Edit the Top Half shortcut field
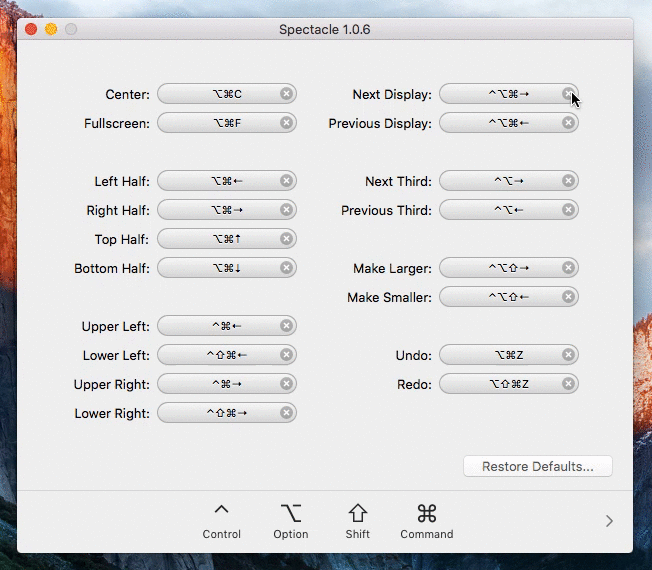 coord(227,239)
